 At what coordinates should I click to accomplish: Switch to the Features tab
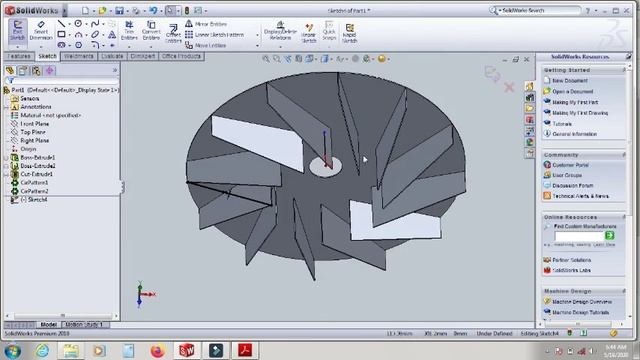(x=19, y=56)
